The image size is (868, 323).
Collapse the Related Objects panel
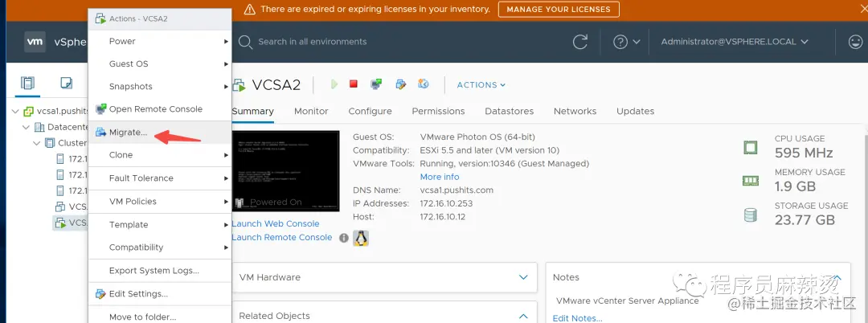pyautogui.click(x=523, y=316)
